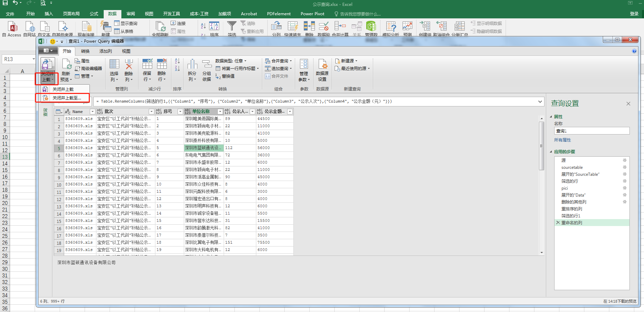This screenshot has width=644, height=312.
Task: Expand the formula bar with its chevron
Action: tap(540, 102)
